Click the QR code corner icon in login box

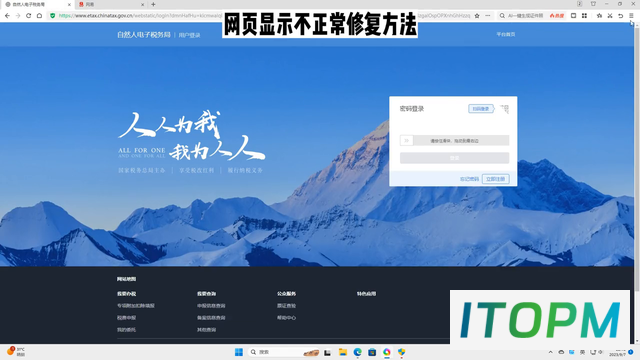pyautogui.click(x=504, y=109)
